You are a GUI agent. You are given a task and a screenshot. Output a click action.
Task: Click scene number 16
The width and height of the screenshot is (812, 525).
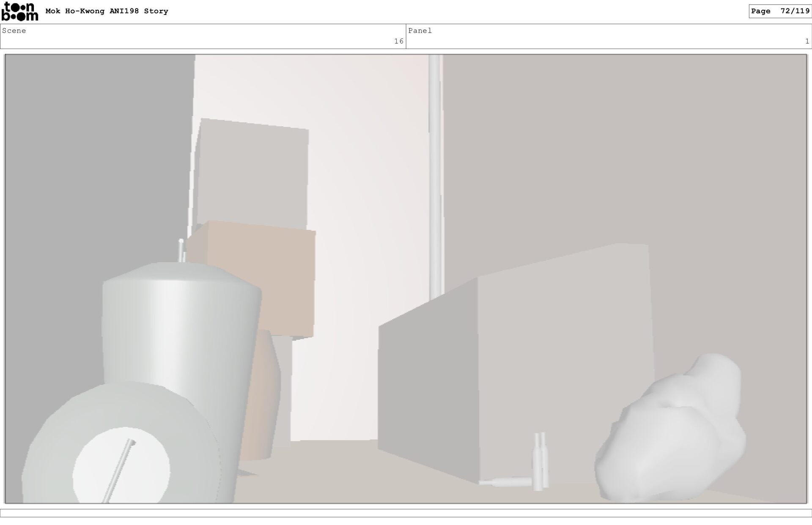[x=398, y=41]
